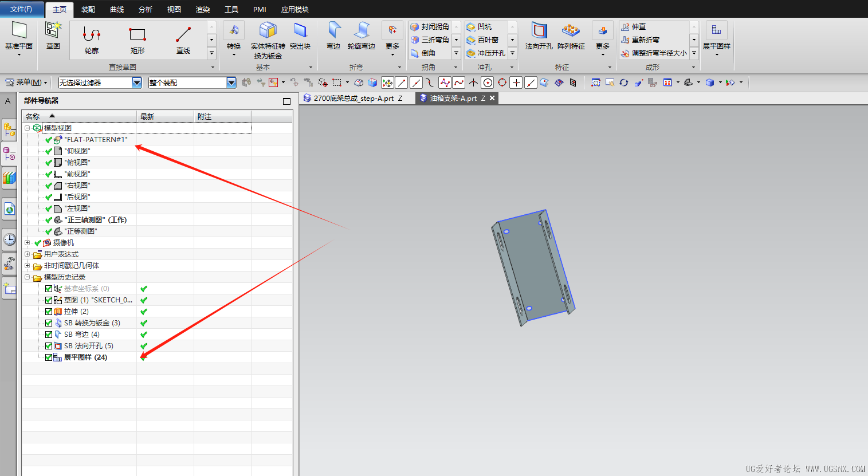Click the 重新折弯 rebend tool
The image size is (868, 476).
(x=641, y=40)
